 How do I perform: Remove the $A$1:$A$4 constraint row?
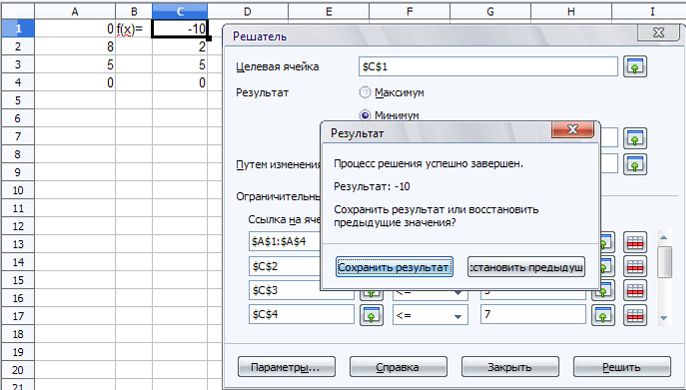click(x=634, y=242)
